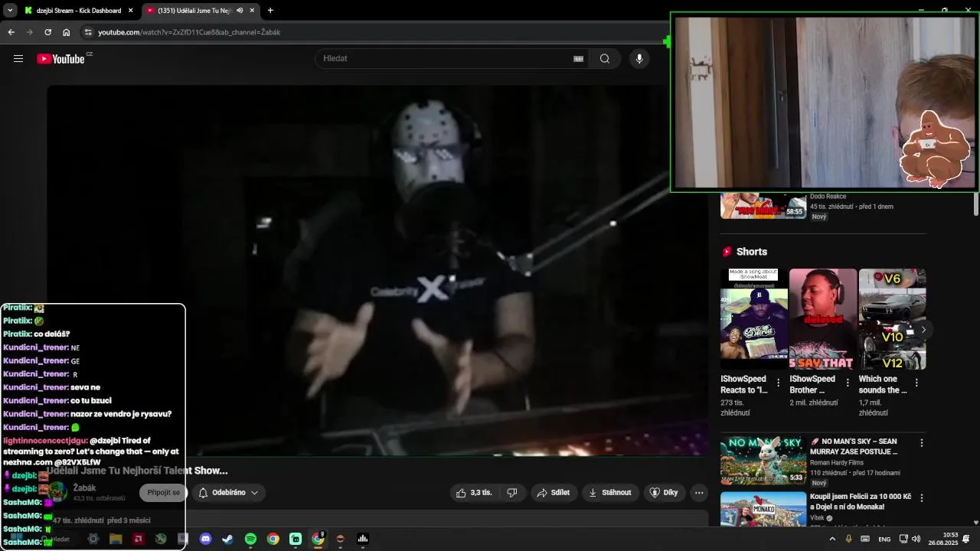980x551 pixels.
Task: Click the Nový badge under Dodo Reakce
Action: (x=819, y=217)
